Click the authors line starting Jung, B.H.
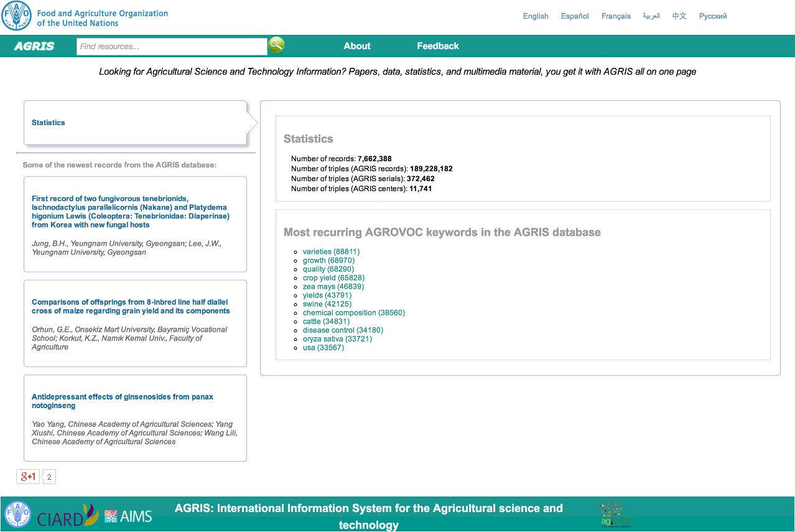Screen dimensions: 795x532 (x=127, y=248)
